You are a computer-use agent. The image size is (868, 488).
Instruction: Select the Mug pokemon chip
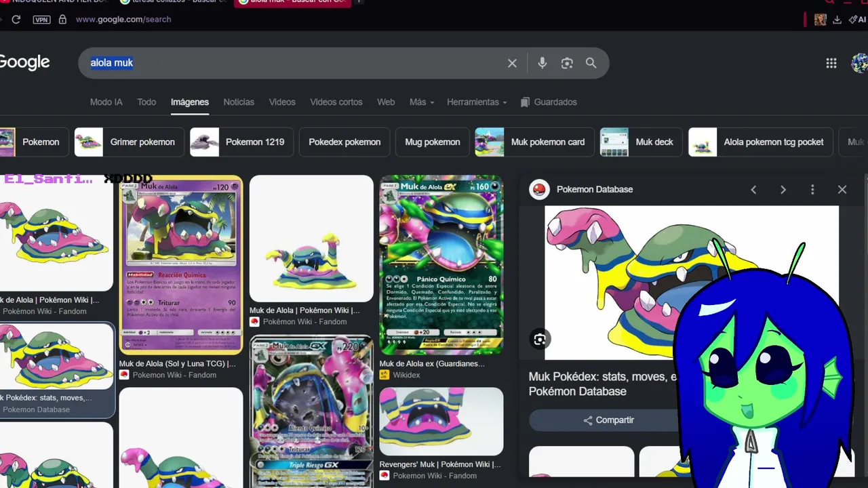tap(433, 142)
